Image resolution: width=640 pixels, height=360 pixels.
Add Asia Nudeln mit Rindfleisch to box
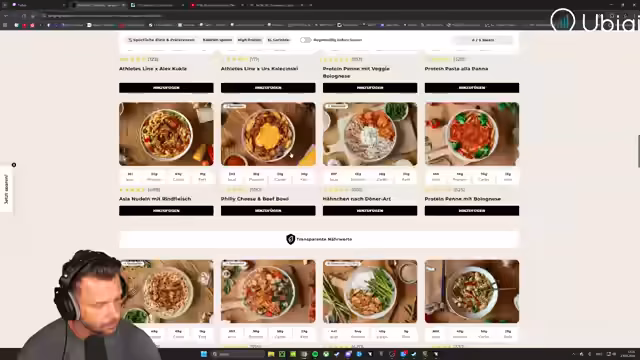[166, 211]
